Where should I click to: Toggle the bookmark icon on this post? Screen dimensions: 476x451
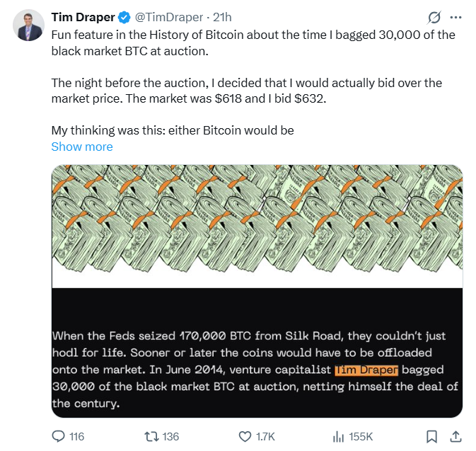[x=431, y=436]
